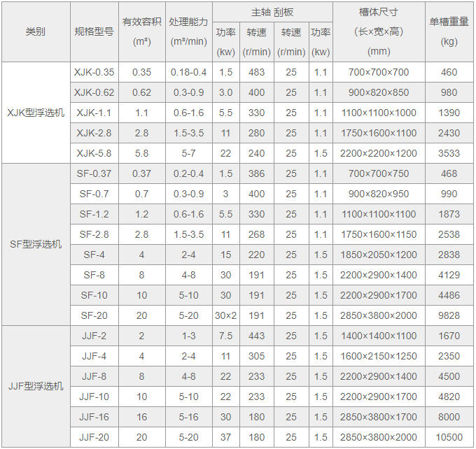
Task: Select the 700×700×700 dimension cell
Action: 379,72
